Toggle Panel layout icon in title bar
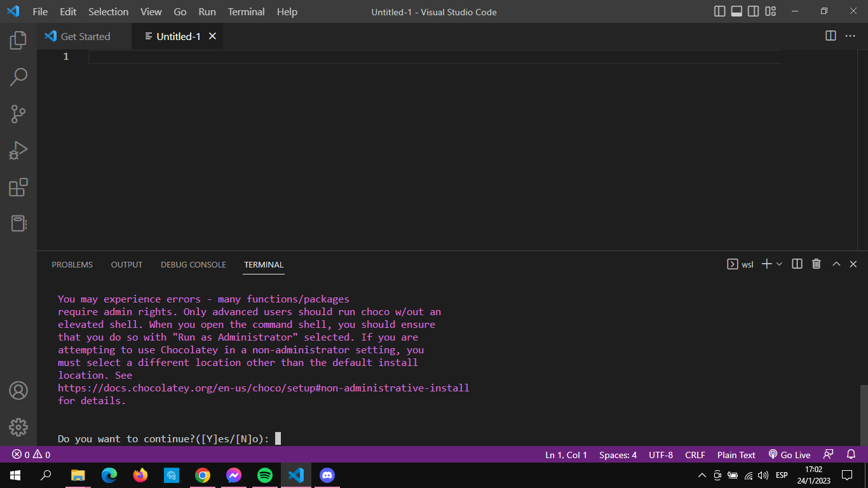Screen dimensions: 868x488 point(736,11)
